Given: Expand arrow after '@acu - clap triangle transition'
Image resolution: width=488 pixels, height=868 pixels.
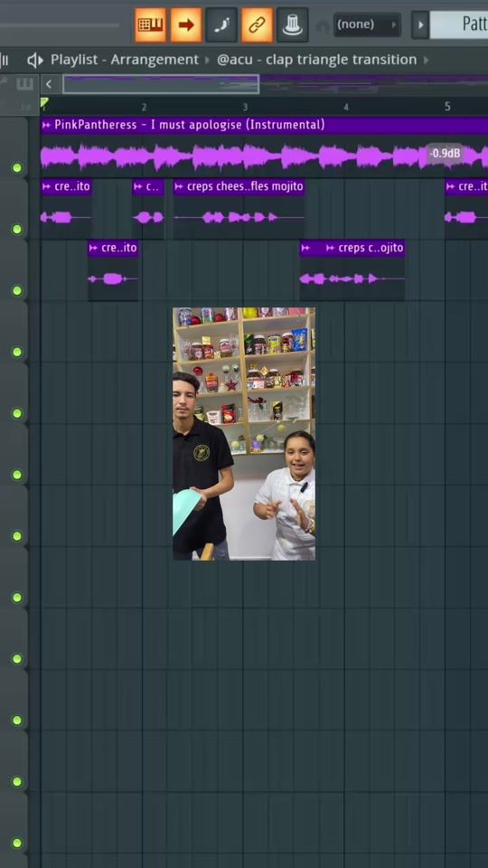Looking at the screenshot, I should (426, 60).
